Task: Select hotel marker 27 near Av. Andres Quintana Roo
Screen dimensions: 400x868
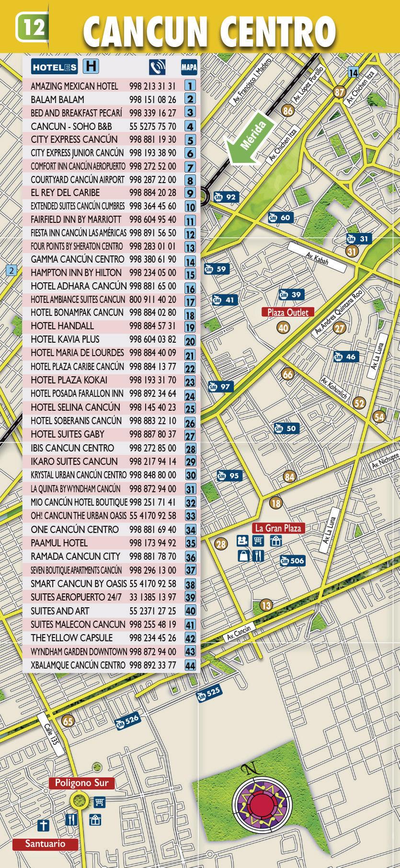Action: (x=340, y=328)
